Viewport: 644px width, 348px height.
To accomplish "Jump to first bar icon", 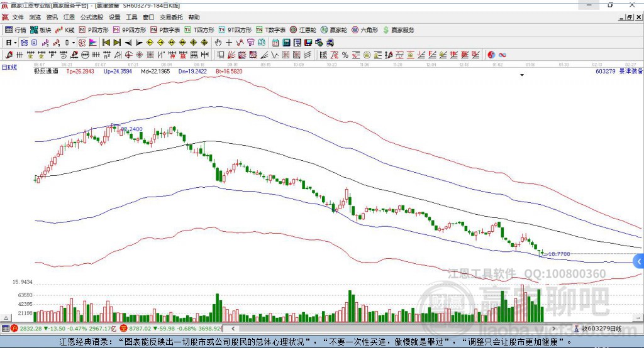I will click(x=106, y=43).
